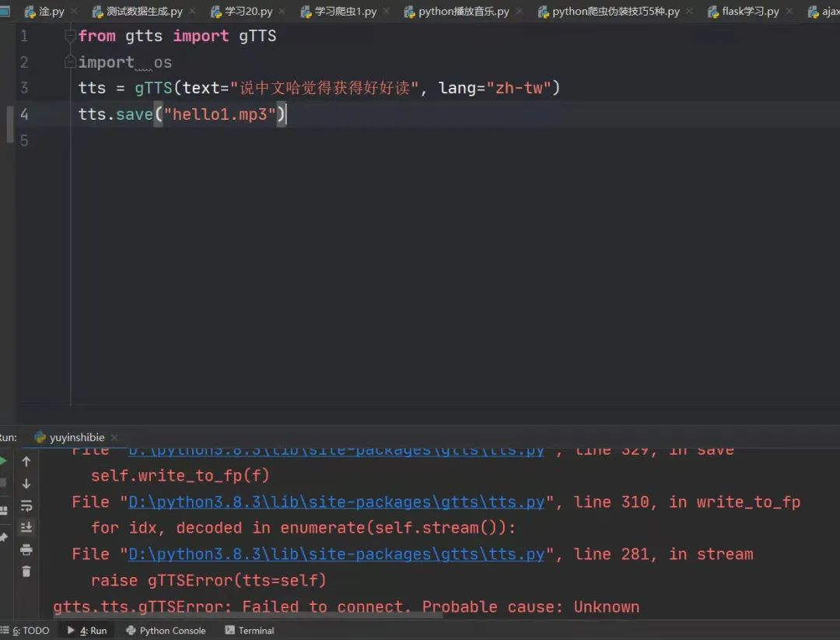Stop the running process square icon
840x640 pixels.
point(2,483)
